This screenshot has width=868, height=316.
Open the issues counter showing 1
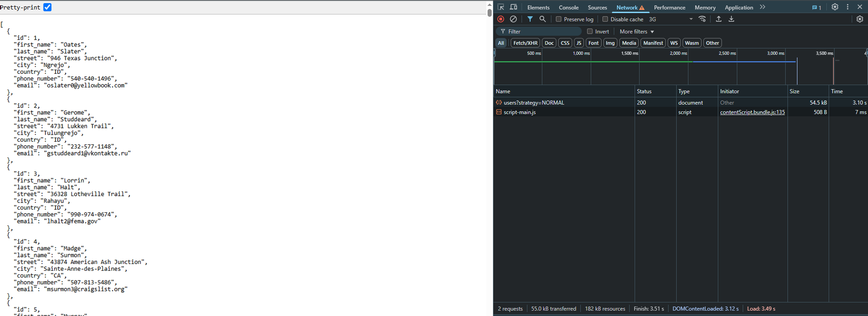tap(816, 7)
